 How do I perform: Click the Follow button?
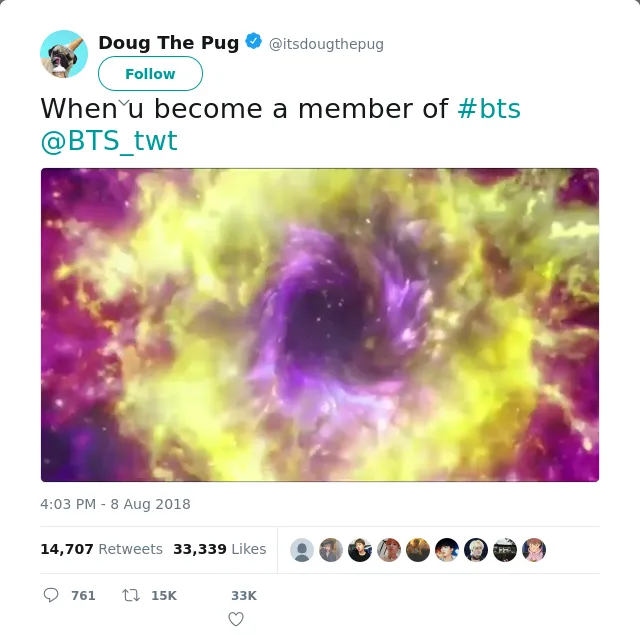(150, 73)
